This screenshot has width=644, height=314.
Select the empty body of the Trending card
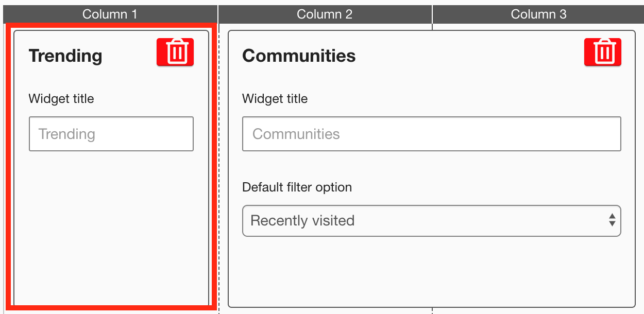[x=111, y=226]
